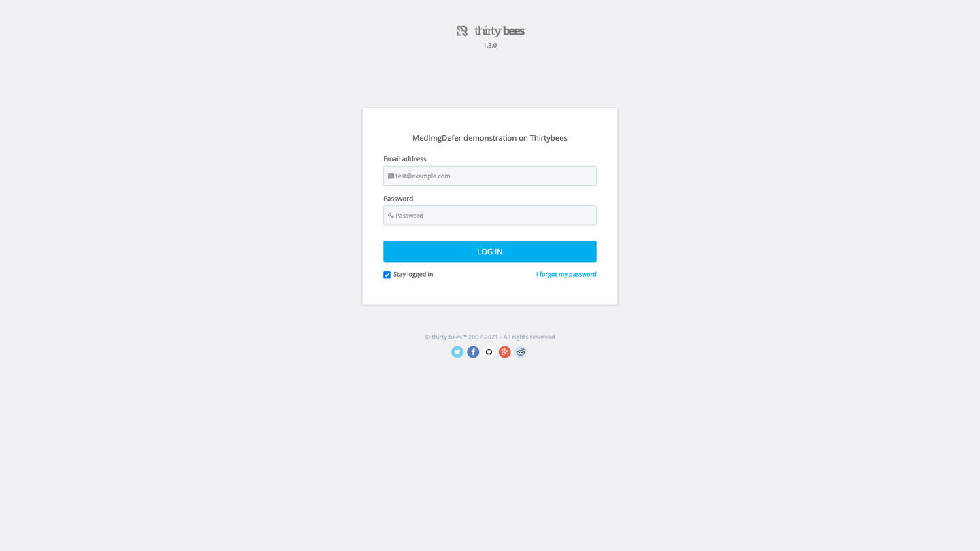The image size is (980, 551).
Task: Open the Twitter social icon
Action: click(x=457, y=352)
